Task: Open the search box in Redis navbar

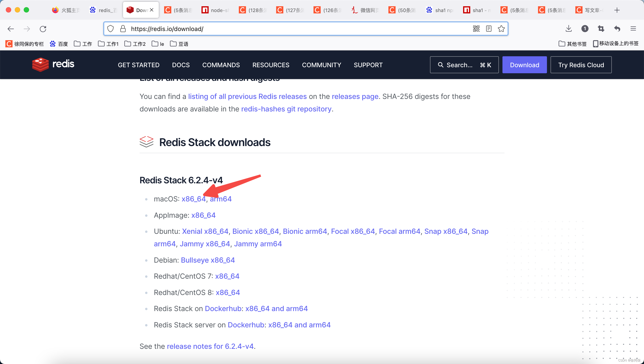Action: pyautogui.click(x=464, y=65)
